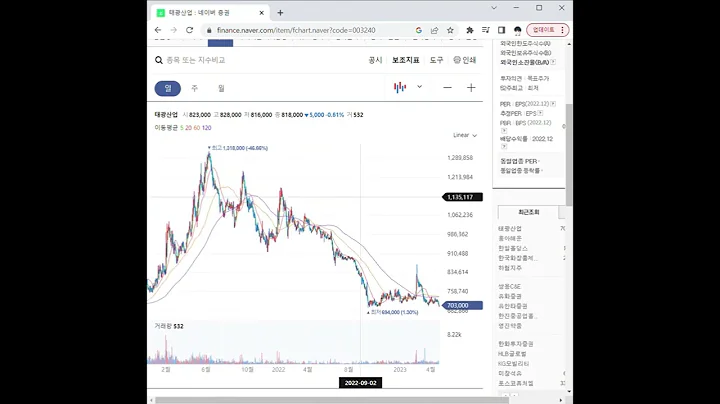Screen dimensions: 720x404
Task: Click the 최근조회 tab
Action: pyautogui.click(x=529, y=212)
